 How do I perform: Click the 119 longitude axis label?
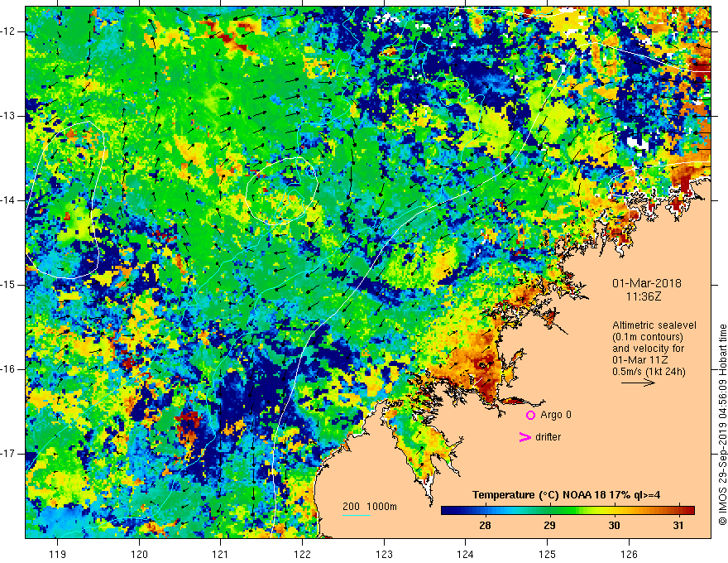click(x=58, y=554)
